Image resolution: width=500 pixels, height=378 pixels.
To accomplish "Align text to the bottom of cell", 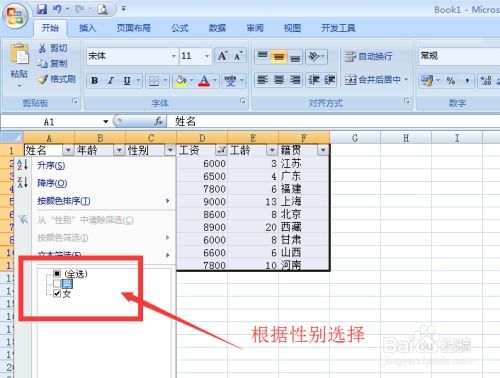I will [x=295, y=56].
